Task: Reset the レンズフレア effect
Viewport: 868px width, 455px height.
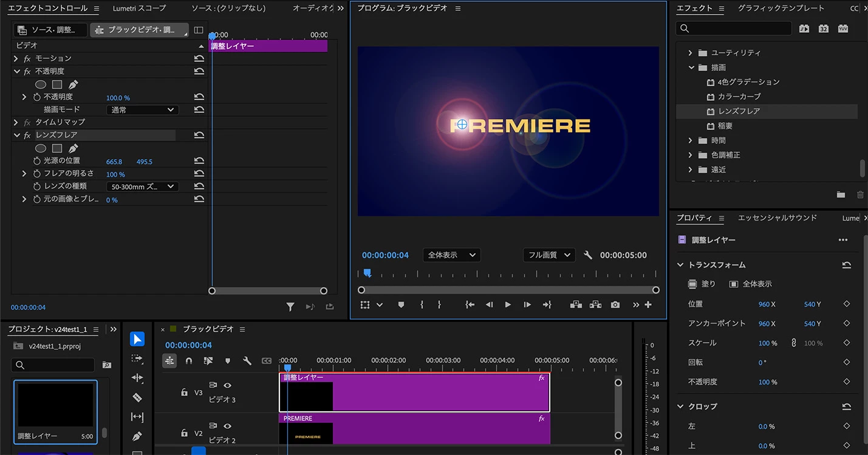Action: pyautogui.click(x=199, y=135)
